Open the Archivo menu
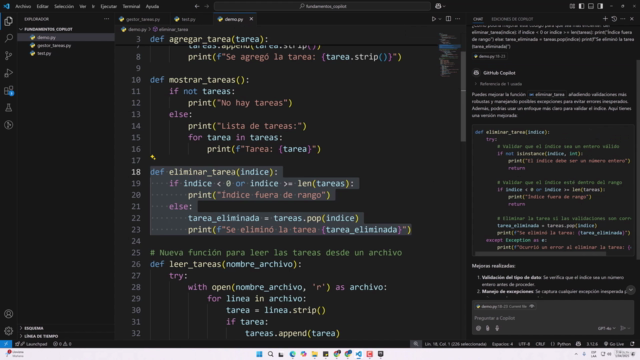This screenshot has width=640, height=360. 23,6
